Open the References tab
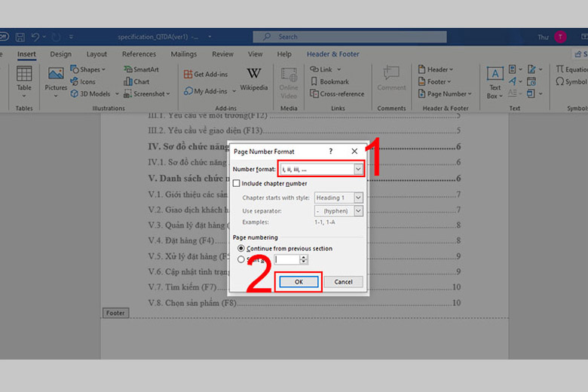The image size is (588, 392). [x=139, y=54]
